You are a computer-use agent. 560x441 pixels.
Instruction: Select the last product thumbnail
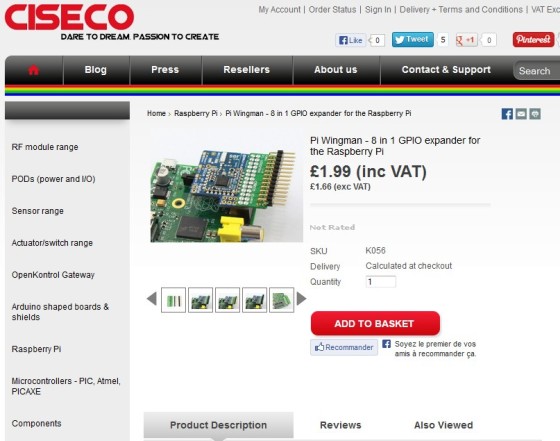coord(281,300)
